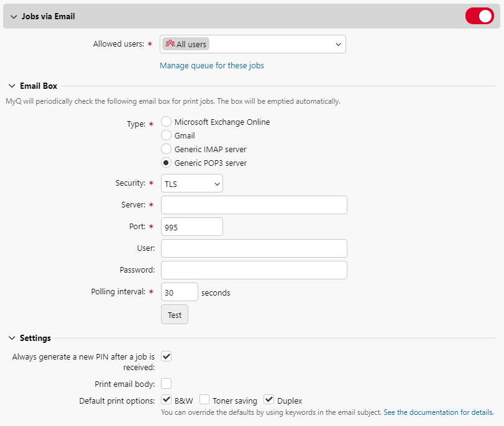Select the Generic IMAP server option
The width and height of the screenshot is (504, 426).
(x=166, y=149)
